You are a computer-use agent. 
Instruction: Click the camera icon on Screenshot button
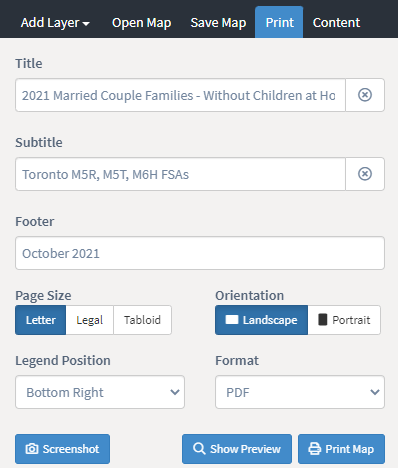32,449
